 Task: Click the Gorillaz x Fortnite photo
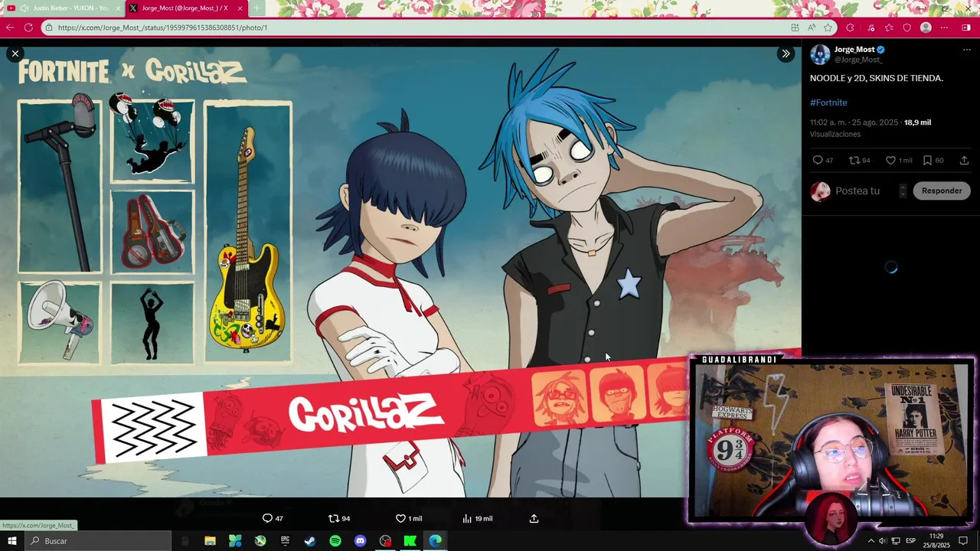[x=400, y=272]
